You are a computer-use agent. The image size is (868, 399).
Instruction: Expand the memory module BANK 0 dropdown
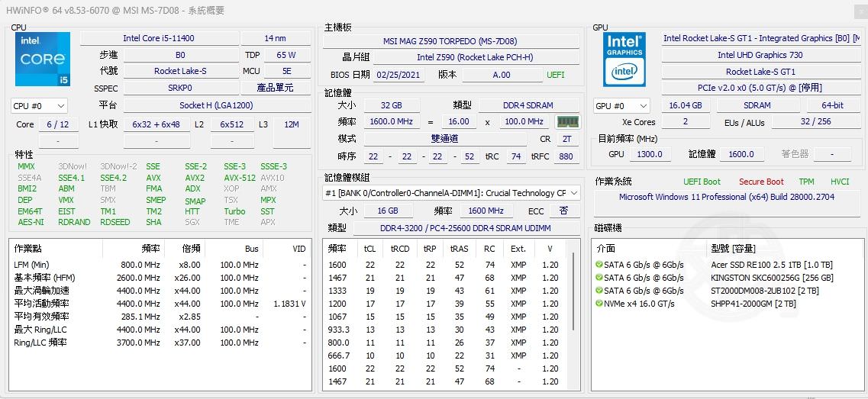tap(452, 193)
